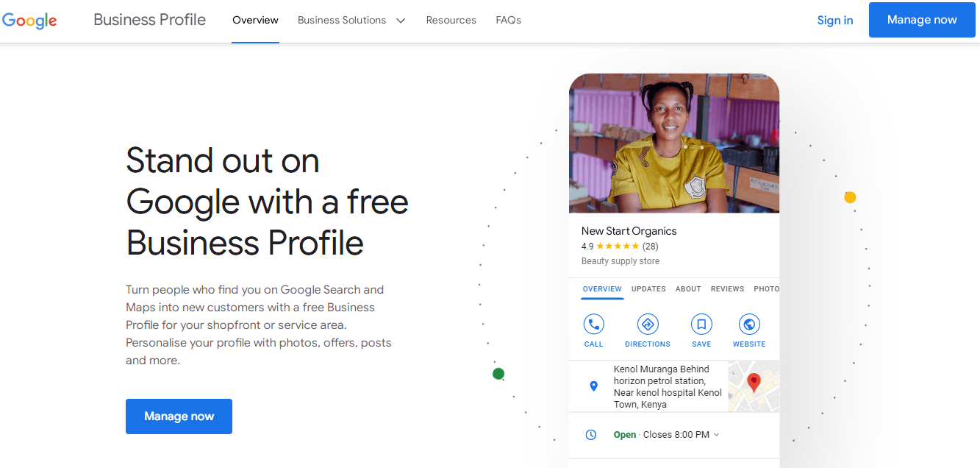Image resolution: width=980 pixels, height=468 pixels.
Task: Go to the Resources page
Action: coord(451,21)
